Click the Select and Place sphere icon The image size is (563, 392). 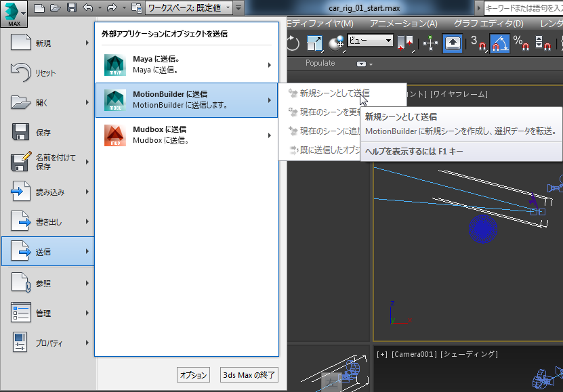[337, 44]
